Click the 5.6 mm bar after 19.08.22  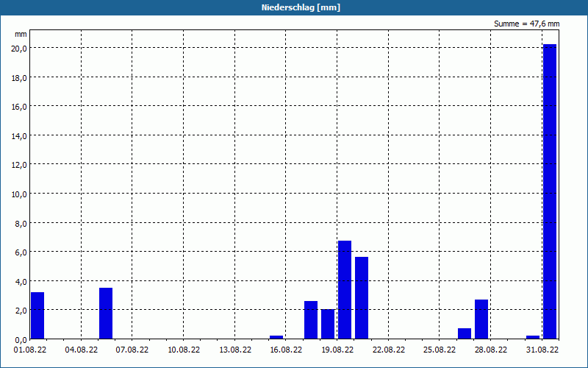click(x=362, y=298)
